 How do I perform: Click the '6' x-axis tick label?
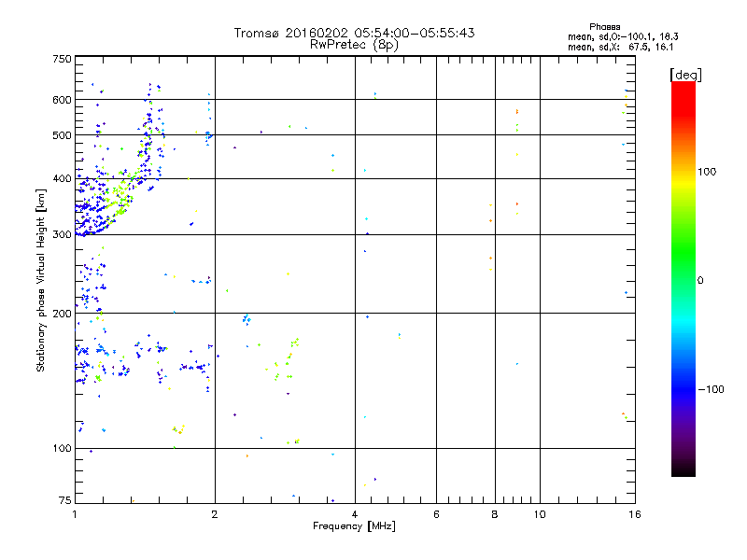[x=436, y=515]
